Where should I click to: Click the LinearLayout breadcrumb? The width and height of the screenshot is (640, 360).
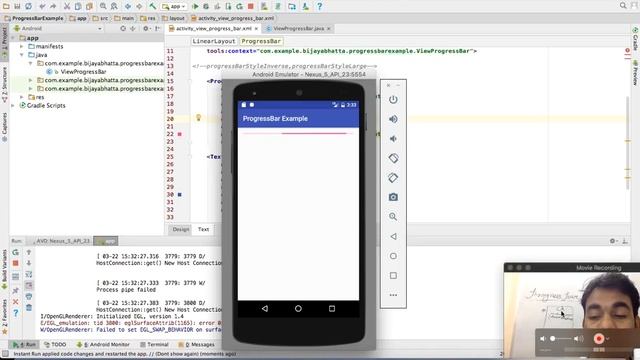click(x=214, y=41)
